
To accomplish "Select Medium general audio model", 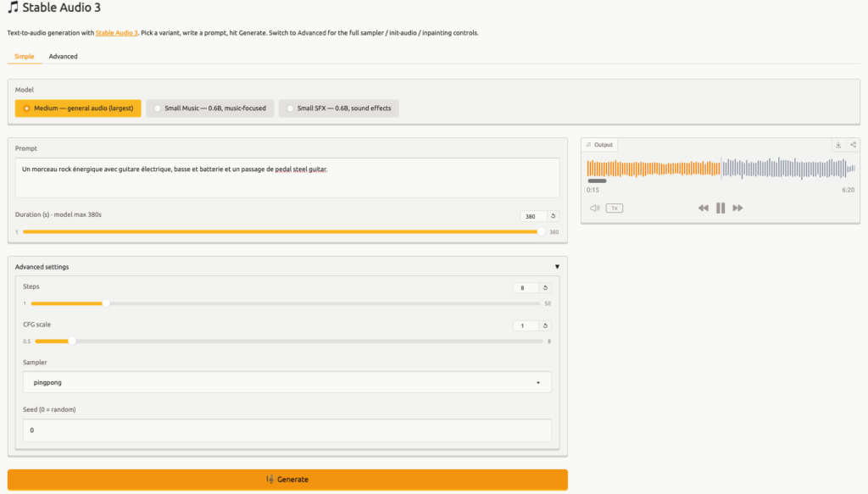I will 78,108.
